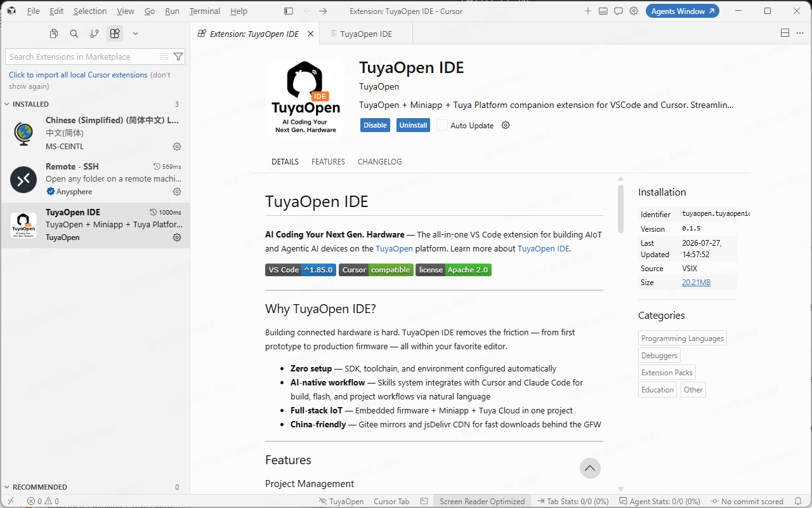This screenshot has height=508, width=812.
Task: Toggle the Auto Update checkbox
Action: click(442, 125)
